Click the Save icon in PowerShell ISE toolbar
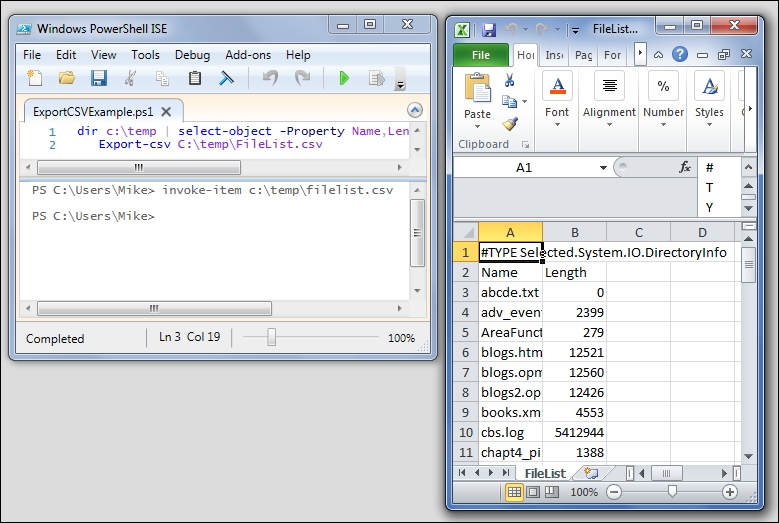779x523 pixels. (x=98, y=78)
